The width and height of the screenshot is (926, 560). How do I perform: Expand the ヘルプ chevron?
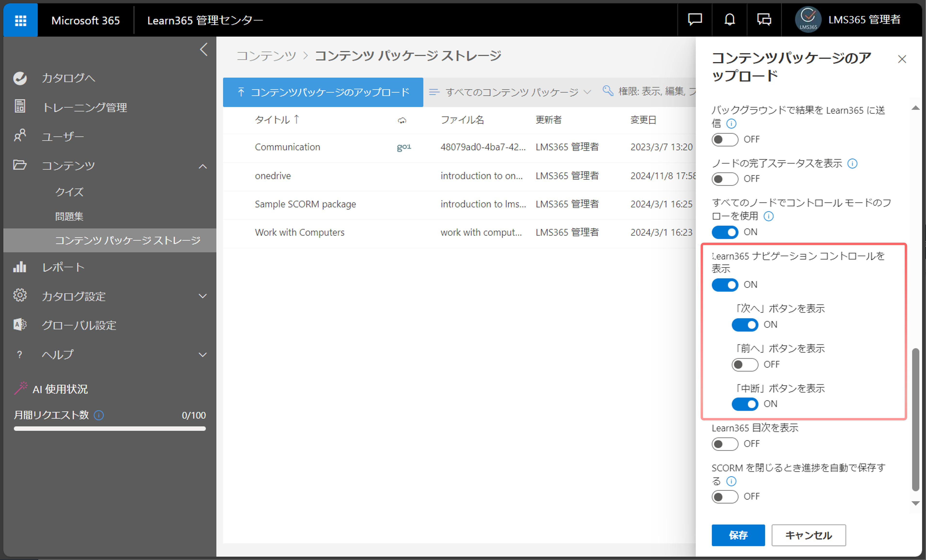point(203,355)
